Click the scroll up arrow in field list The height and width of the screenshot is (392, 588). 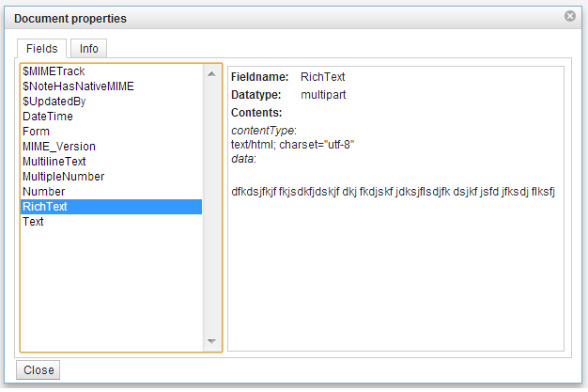(x=211, y=74)
